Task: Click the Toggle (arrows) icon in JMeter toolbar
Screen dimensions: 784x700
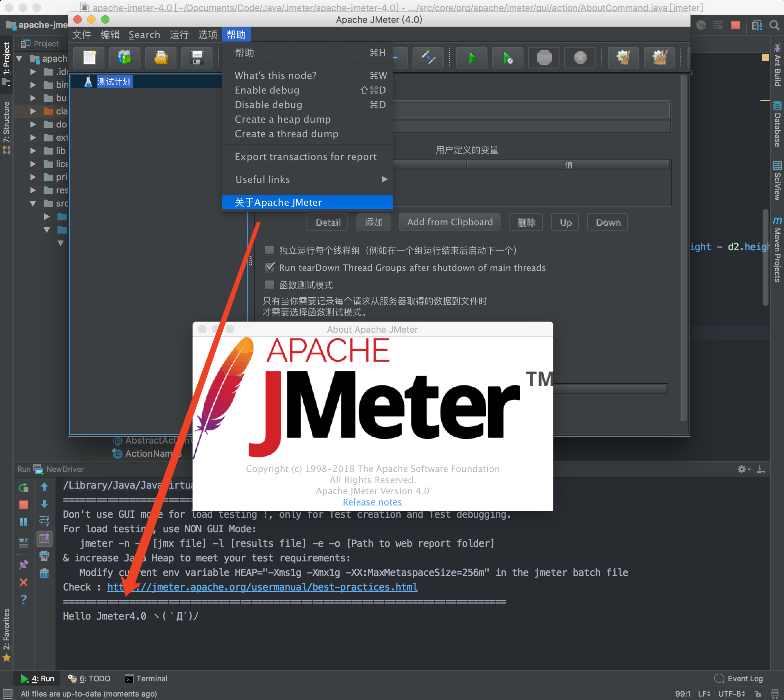Action: pos(428,58)
